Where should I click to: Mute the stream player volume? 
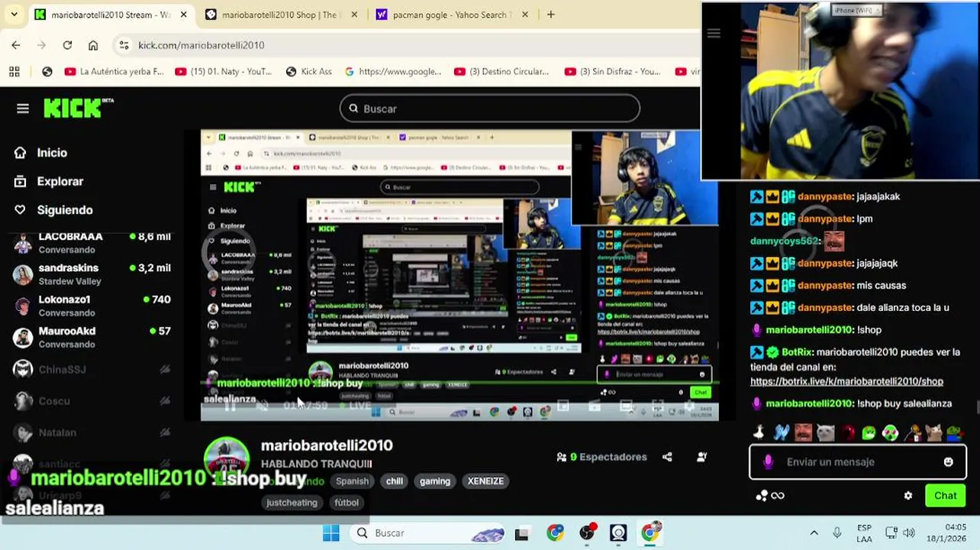coord(262,406)
